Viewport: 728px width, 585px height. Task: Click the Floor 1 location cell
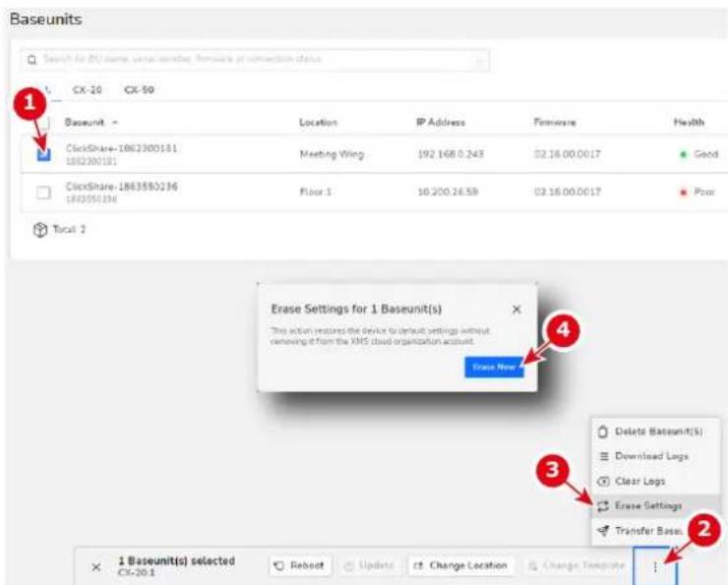[x=315, y=192]
